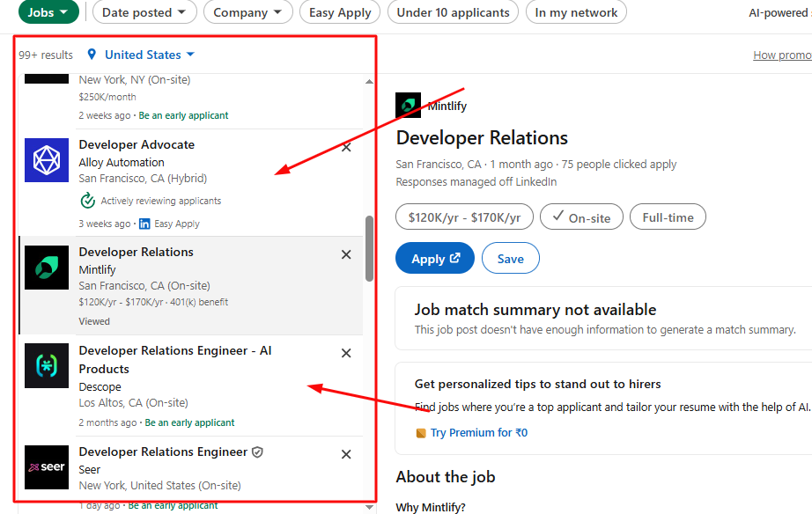Open the How promoted link

pyautogui.click(x=782, y=55)
